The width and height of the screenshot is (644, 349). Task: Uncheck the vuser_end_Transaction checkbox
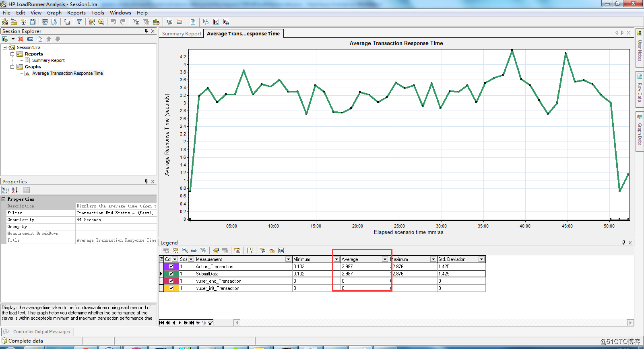[x=171, y=281]
